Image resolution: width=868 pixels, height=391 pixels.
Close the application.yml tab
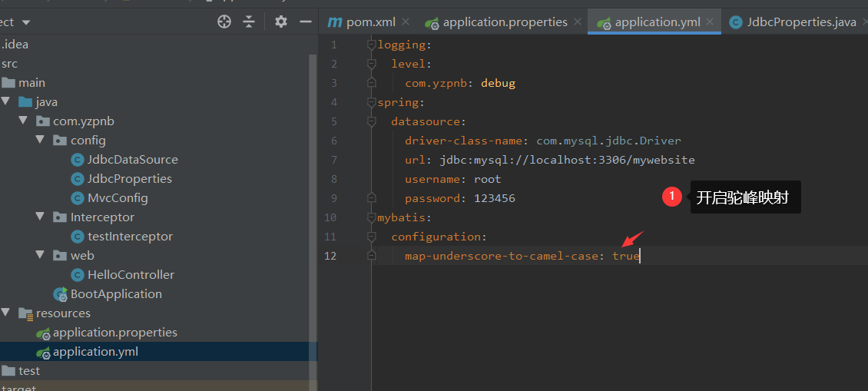711,22
